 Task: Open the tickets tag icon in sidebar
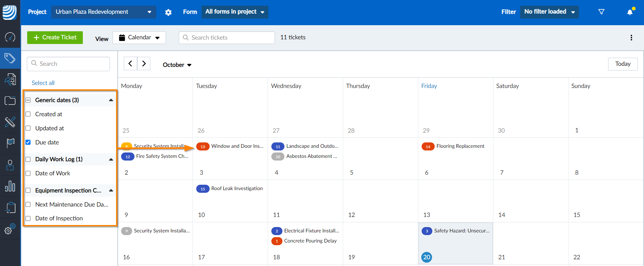(10, 58)
